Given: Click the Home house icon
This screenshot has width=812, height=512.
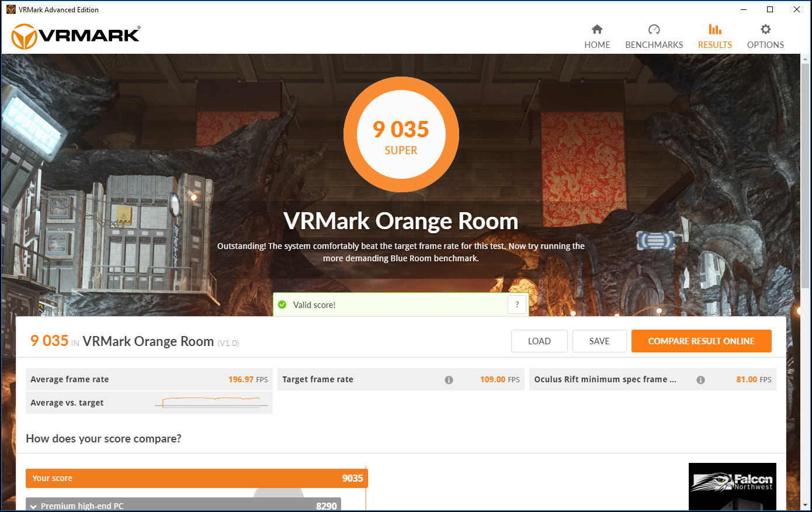Looking at the screenshot, I should tap(597, 29).
